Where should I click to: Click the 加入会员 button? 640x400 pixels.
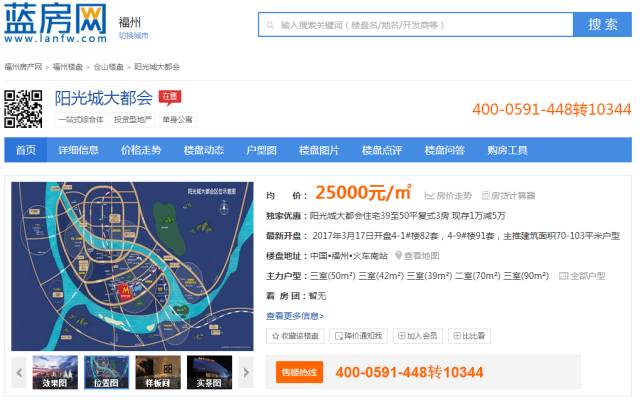point(418,336)
